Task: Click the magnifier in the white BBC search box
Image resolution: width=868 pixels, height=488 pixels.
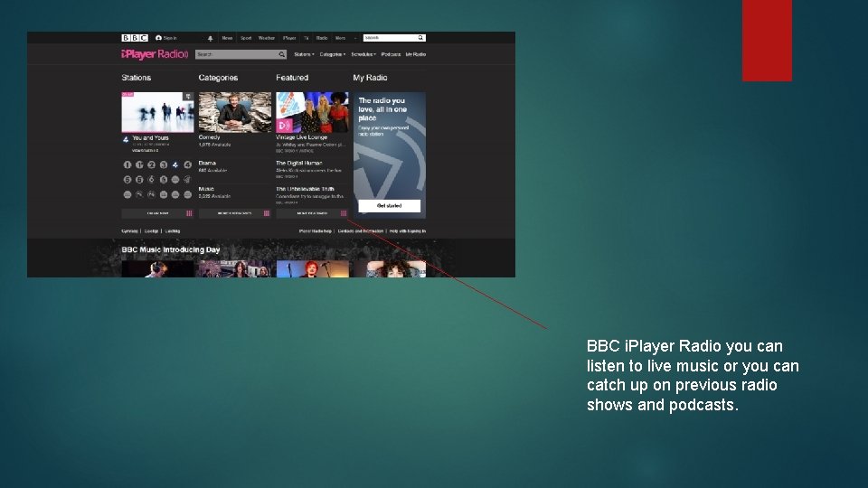Action: tap(420, 38)
